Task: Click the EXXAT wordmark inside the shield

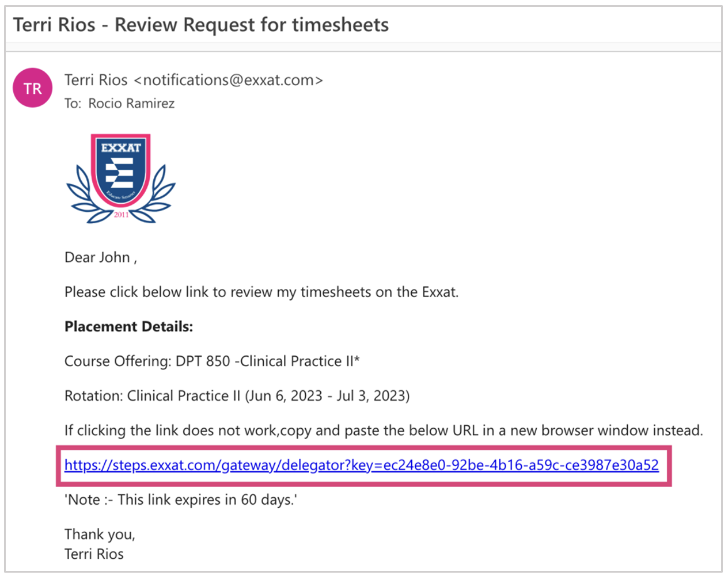Action: [x=121, y=148]
